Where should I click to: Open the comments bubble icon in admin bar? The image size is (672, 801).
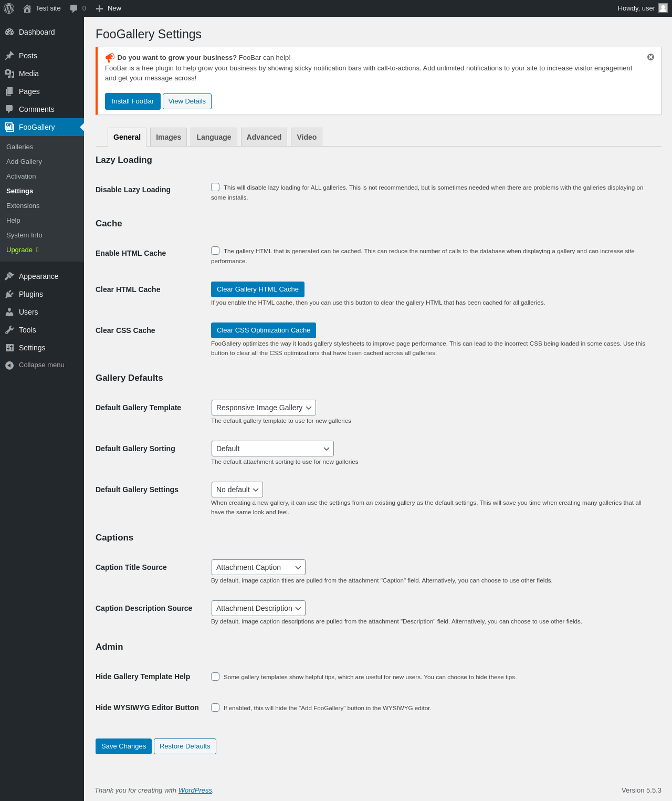[73, 8]
